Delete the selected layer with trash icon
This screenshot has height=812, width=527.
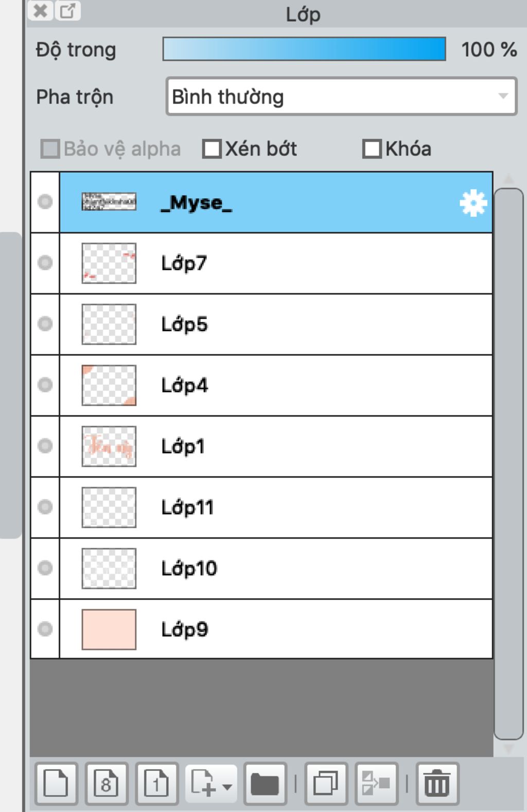(x=437, y=784)
